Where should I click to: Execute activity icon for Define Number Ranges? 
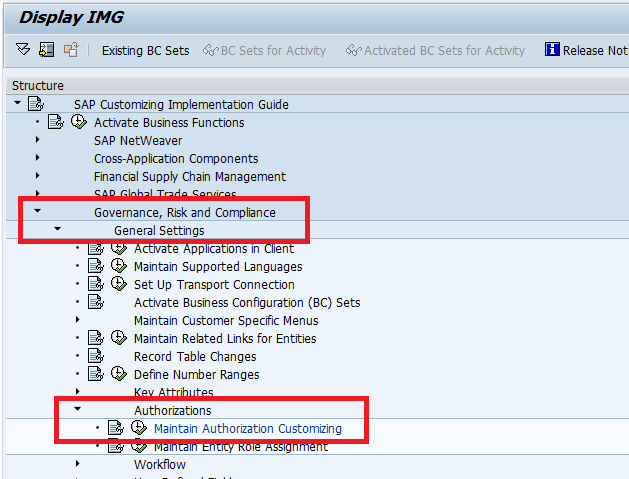119,373
